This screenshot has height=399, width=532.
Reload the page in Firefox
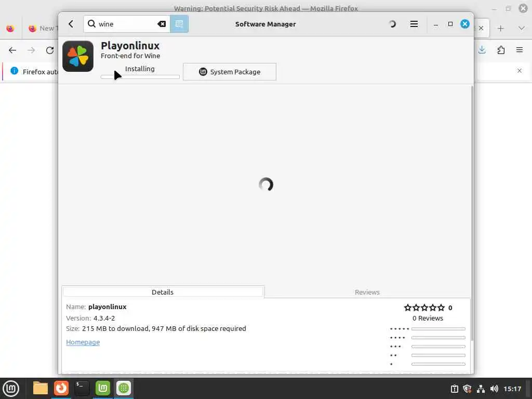[x=50, y=50]
